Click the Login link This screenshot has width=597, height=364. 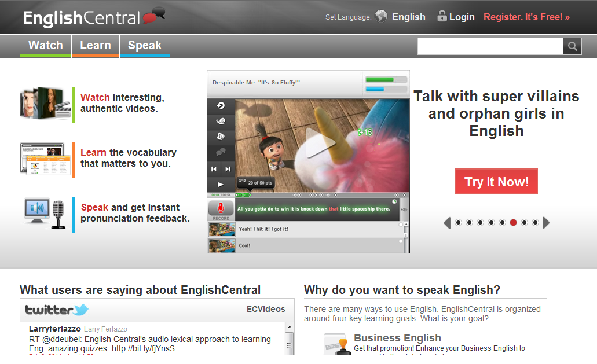[462, 17]
